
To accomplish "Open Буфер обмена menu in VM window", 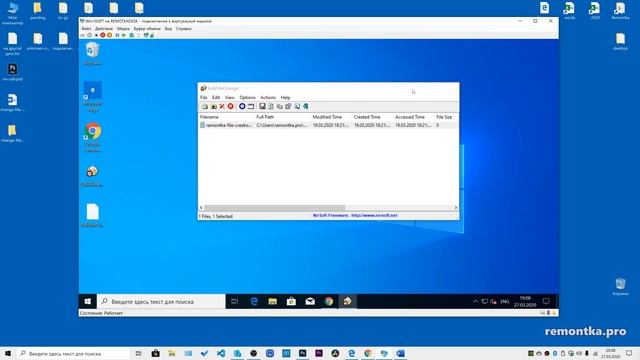I will point(147,29).
